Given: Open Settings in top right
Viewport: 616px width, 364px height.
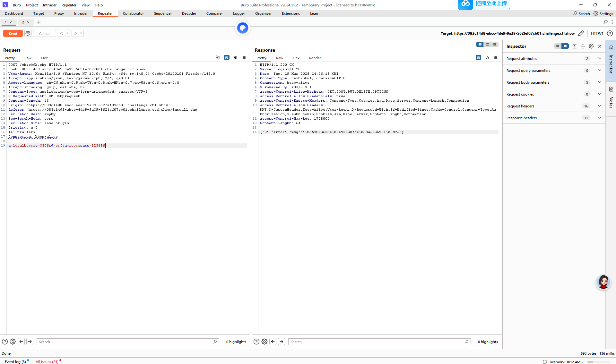Looking at the screenshot, I should (603, 13).
